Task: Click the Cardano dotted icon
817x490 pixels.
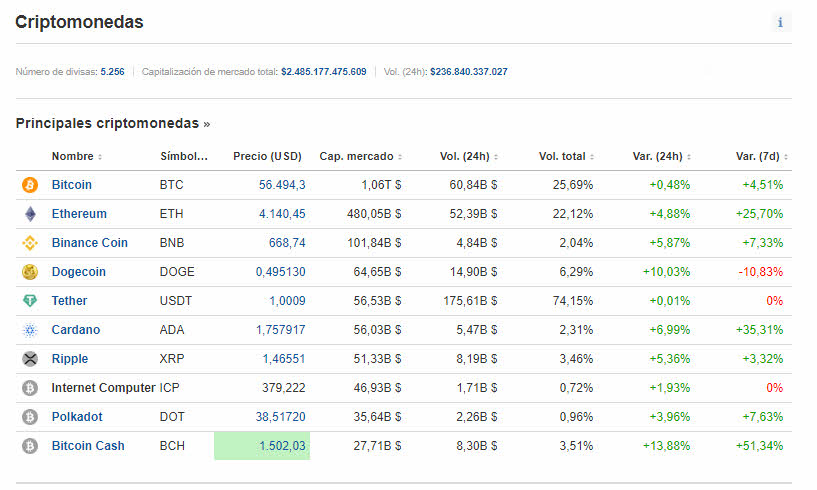Action: tap(29, 330)
